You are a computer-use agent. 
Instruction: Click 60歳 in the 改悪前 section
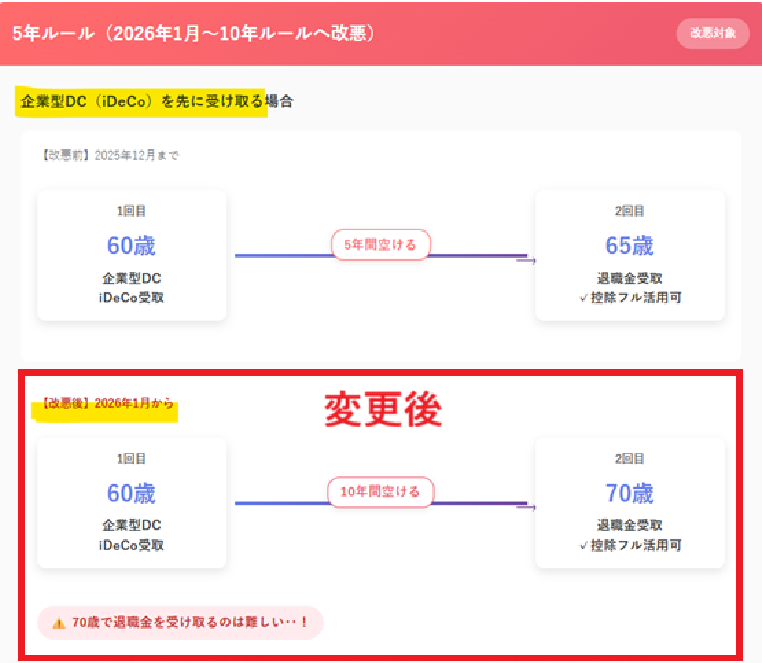coord(131,245)
